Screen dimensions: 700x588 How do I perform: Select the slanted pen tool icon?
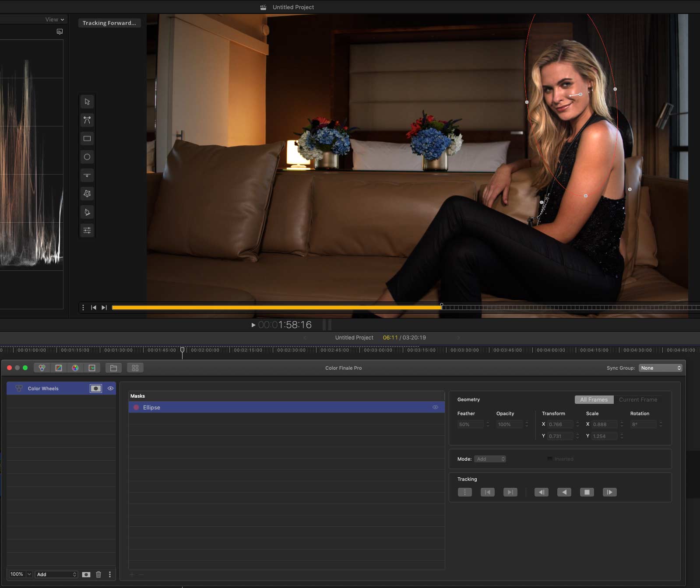point(87,212)
